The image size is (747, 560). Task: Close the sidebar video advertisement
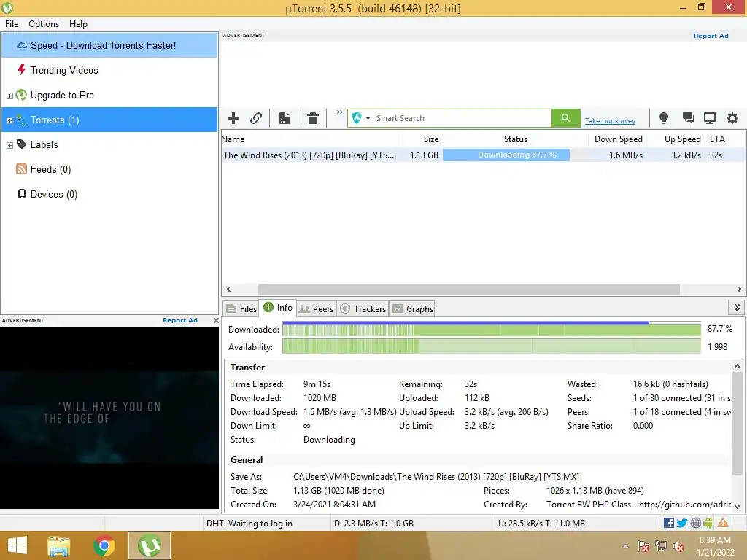216,321
